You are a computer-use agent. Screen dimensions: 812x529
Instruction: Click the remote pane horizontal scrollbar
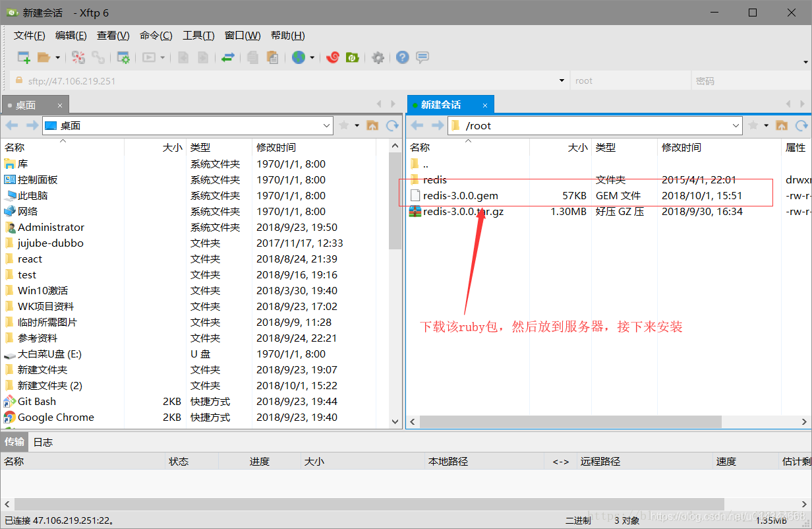(x=571, y=421)
